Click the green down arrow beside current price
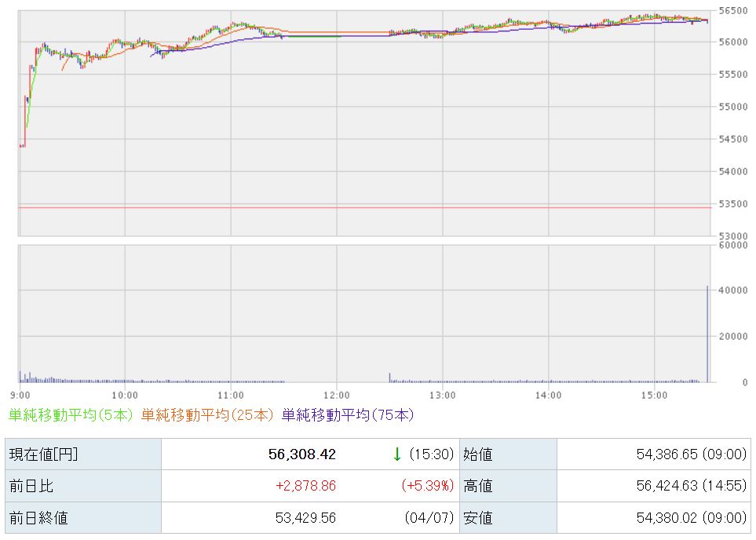The height and width of the screenshot is (540, 756). [397, 454]
